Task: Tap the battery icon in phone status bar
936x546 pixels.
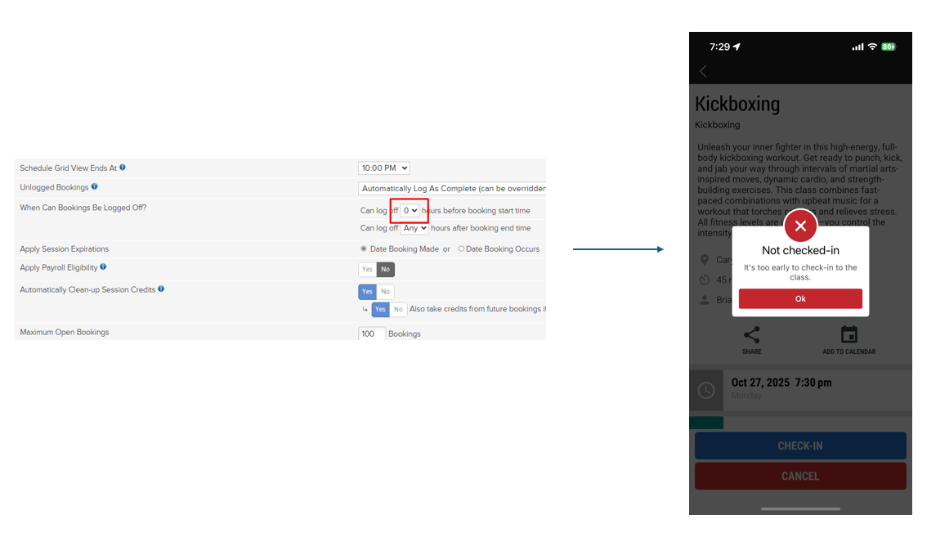Action: [889, 47]
